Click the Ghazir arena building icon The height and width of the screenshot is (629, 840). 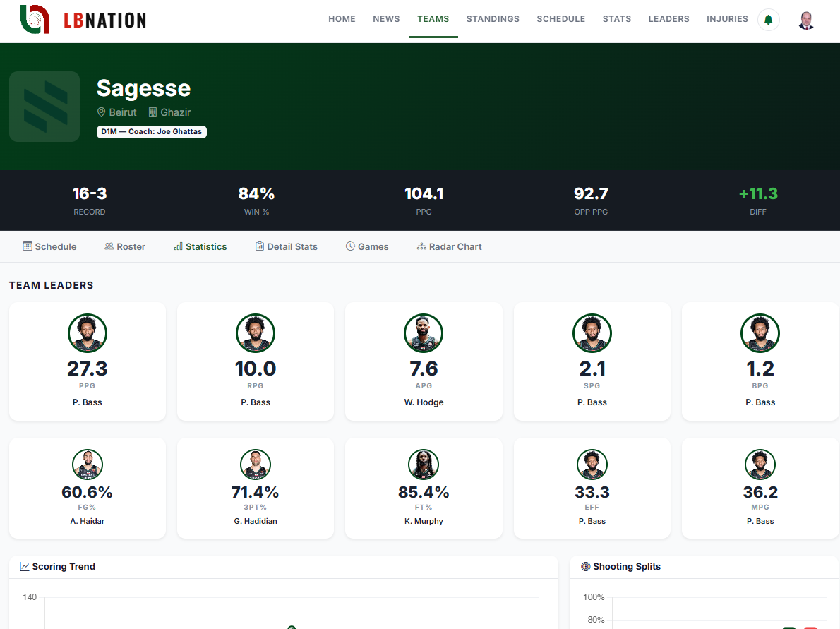coord(152,112)
